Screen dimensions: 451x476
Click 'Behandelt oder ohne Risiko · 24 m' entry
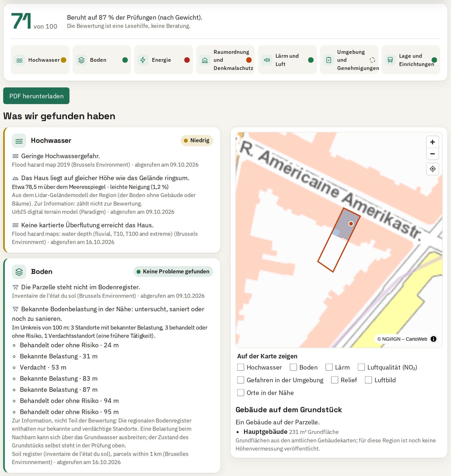(x=69, y=345)
